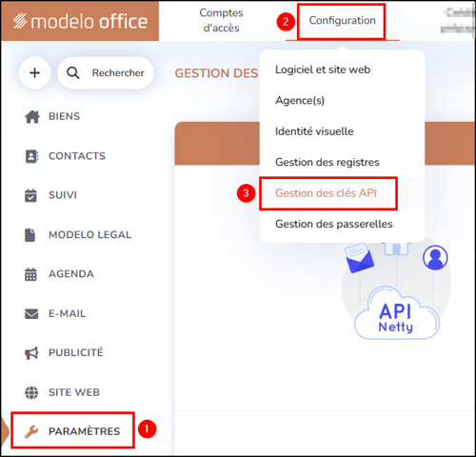
Task: Click the Rechercher search field
Action: point(106,72)
